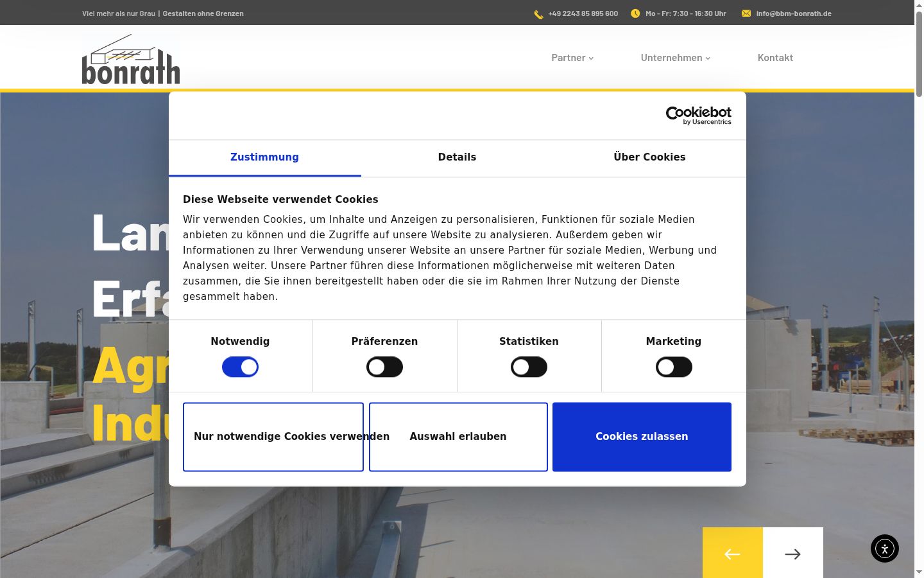This screenshot has width=924, height=578.
Task: Enable the Statistiken cookies switch
Action: (529, 367)
